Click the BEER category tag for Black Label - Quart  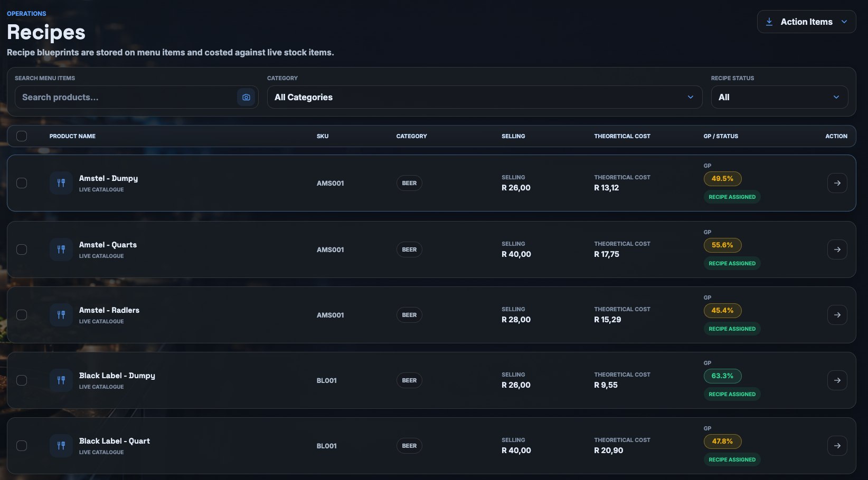coord(409,446)
